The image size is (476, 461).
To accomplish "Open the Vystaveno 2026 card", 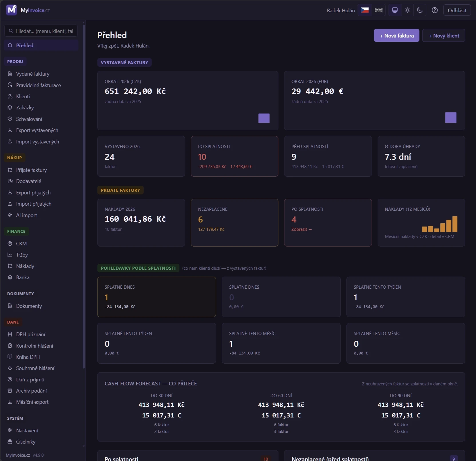I will [141, 156].
